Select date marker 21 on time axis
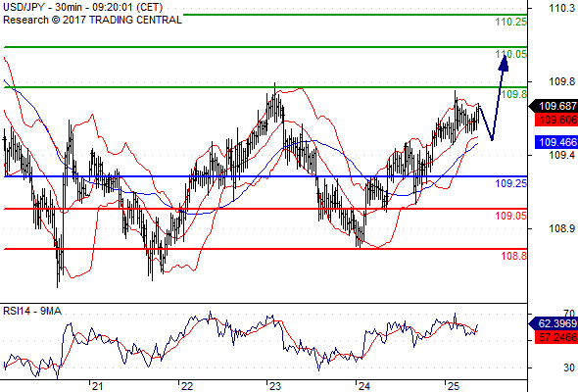Viewport: 578px width, 392px height. [97, 386]
